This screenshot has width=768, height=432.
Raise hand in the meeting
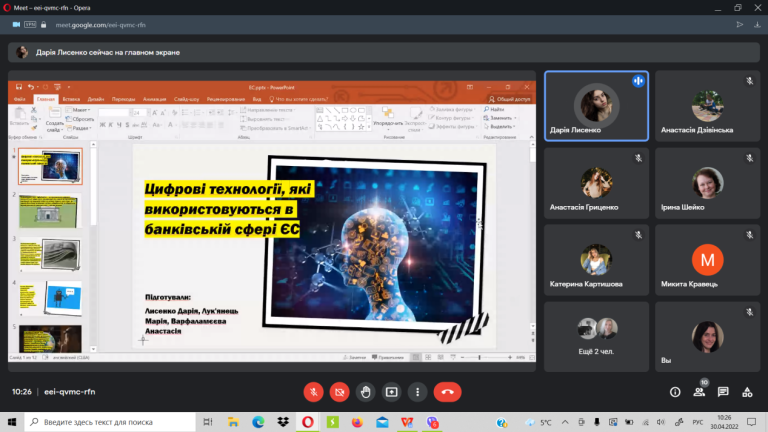[x=365, y=392]
